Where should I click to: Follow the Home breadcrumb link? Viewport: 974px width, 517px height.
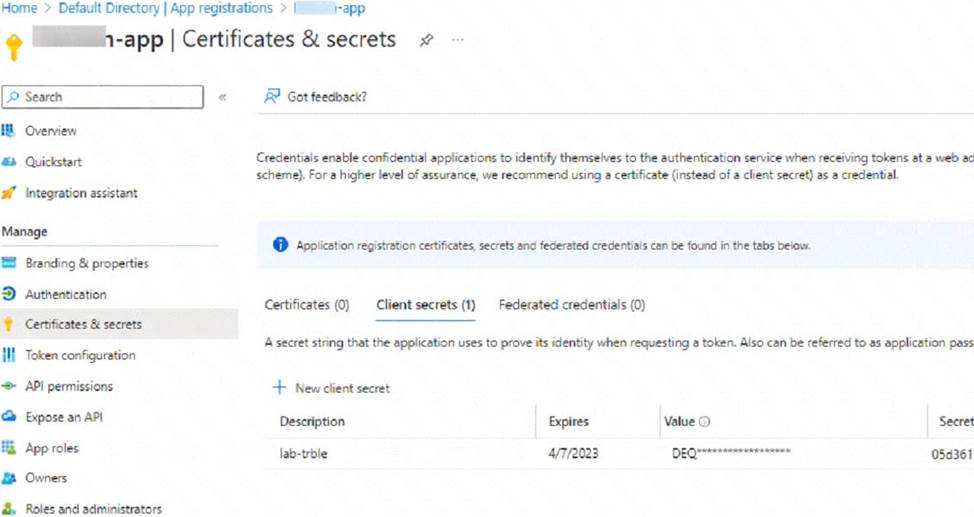19,8
